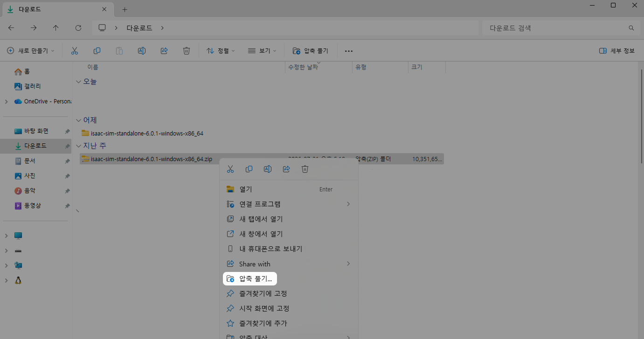Open the 정렬 sort dropdown
Image resolution: width=644 pixels, height=339 pixels.
(x=221, y=51)
